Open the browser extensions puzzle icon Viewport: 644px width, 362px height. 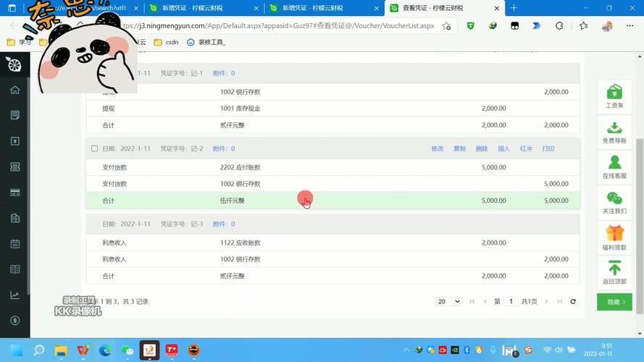559,26
